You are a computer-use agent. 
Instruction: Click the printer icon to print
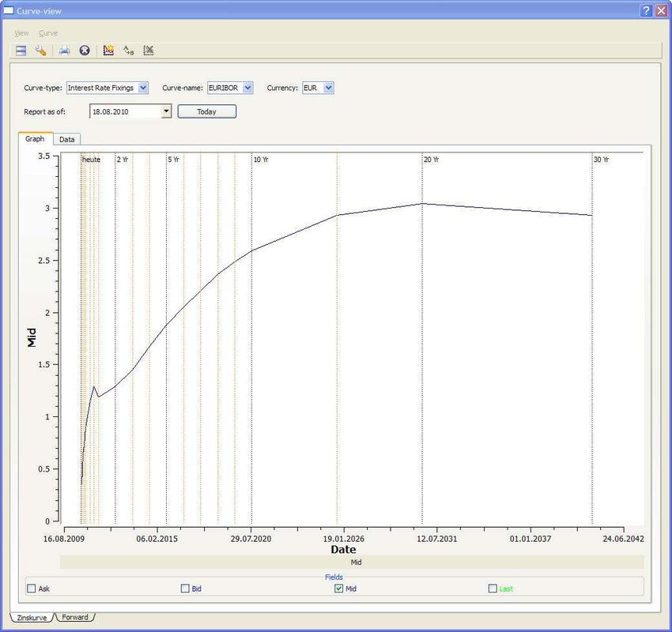point(65,51)
